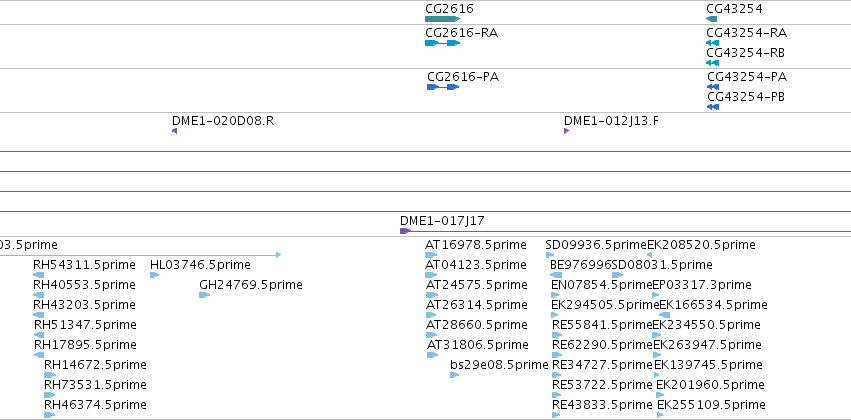This screenshot has width=851, height=420.
Task: Click the SD09936.5prime EST label
Action: coord(596,245)
